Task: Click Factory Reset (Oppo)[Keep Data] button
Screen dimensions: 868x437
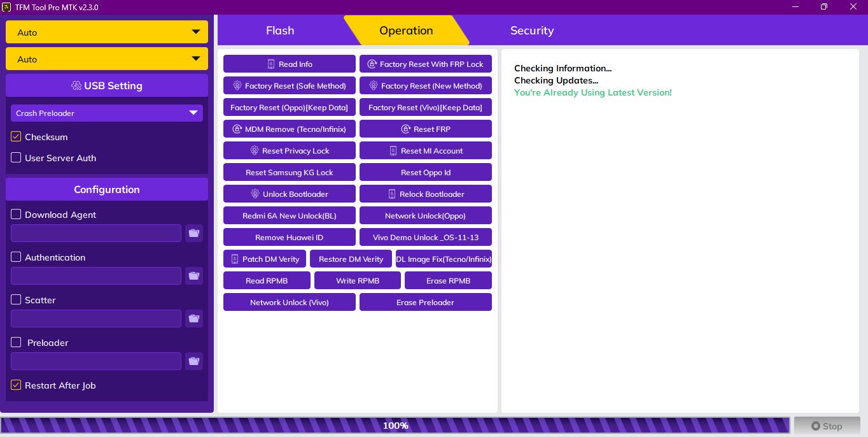Action: (x=290, y=108)
